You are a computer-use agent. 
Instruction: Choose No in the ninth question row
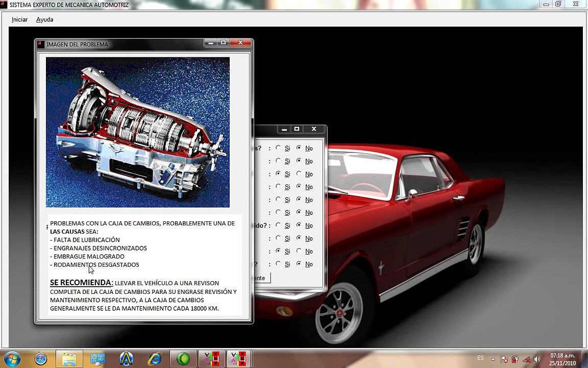[299, 251]
